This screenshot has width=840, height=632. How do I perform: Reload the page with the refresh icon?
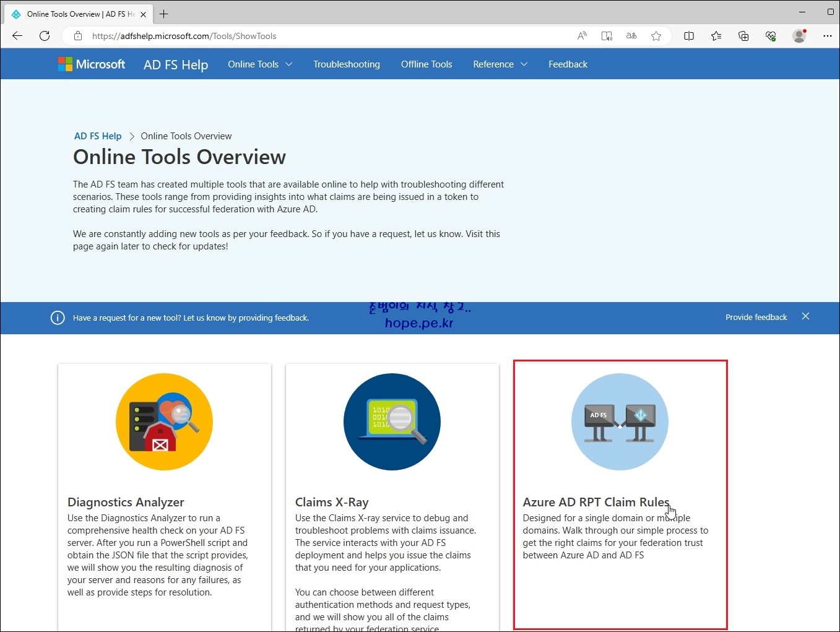click(x=45, y=36)
